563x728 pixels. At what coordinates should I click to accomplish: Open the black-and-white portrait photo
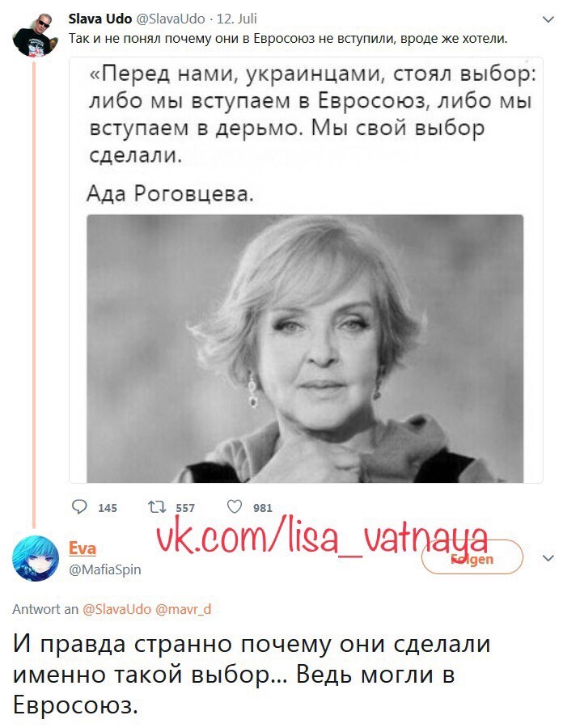coord(305,349)
